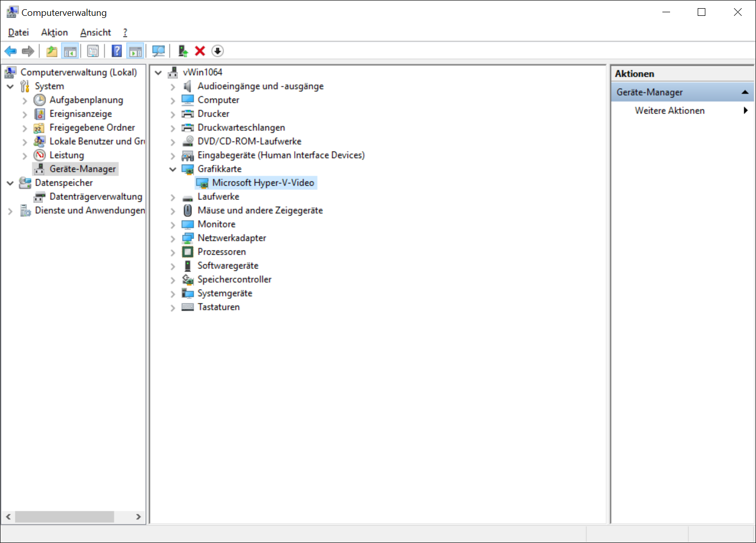The width and height of the screenshot is (756, 543).
Task: Click the Tastaturen keyboard icon
Action: pos(188,307)
